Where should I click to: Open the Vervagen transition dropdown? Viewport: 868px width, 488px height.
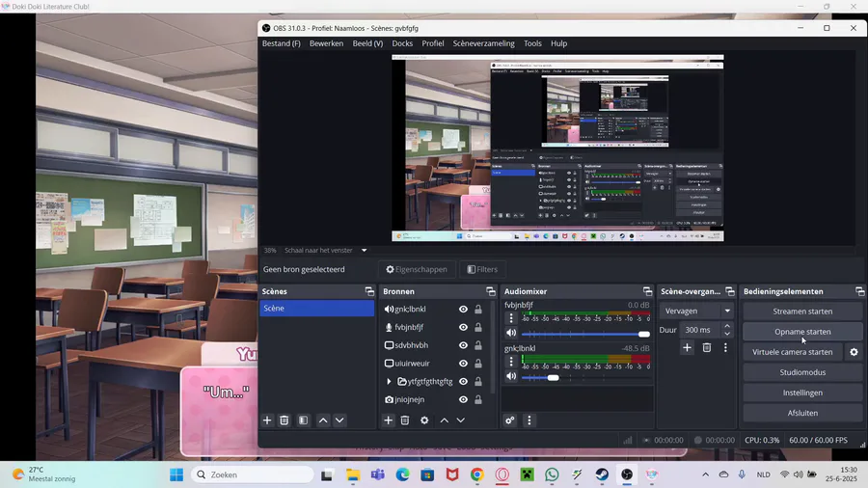[696, 311]
